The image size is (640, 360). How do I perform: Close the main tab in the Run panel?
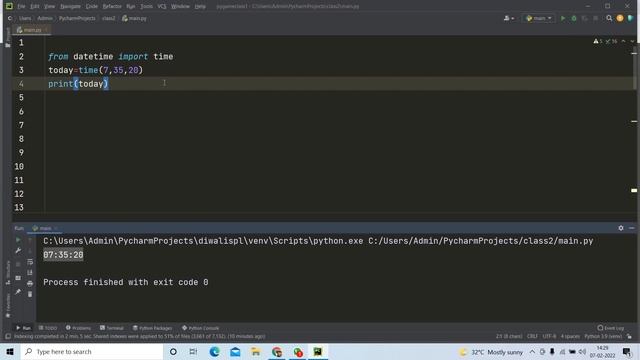[x=56, y=228]
